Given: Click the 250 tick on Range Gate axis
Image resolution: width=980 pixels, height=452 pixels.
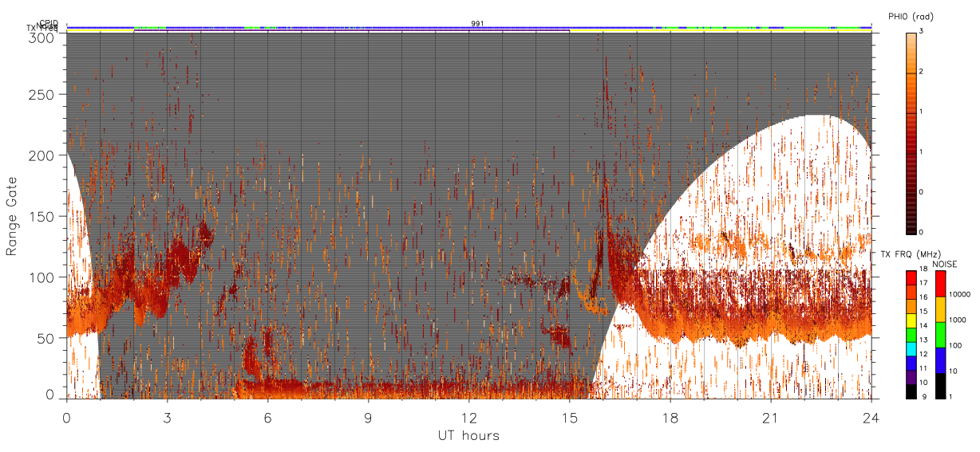Looking at the screenshot, I should coord(42,94).
